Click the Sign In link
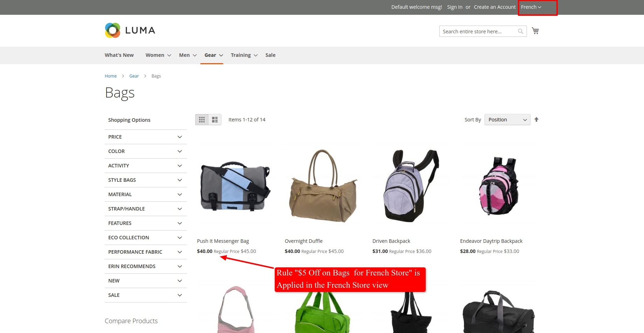The width and height of the screenshot is (644, 333). coord(454,7)
